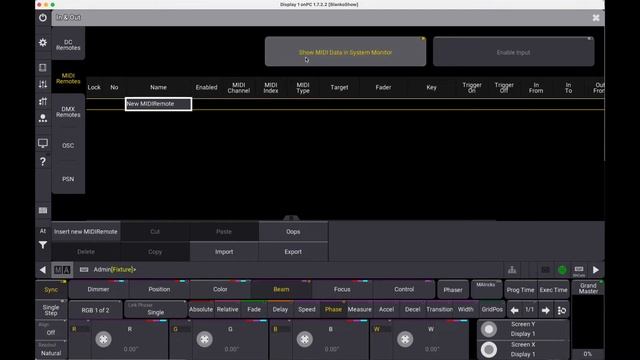Click the fader sliders sidebar icon
Viewport: 640px width, 360px height.
coord(43,84)
